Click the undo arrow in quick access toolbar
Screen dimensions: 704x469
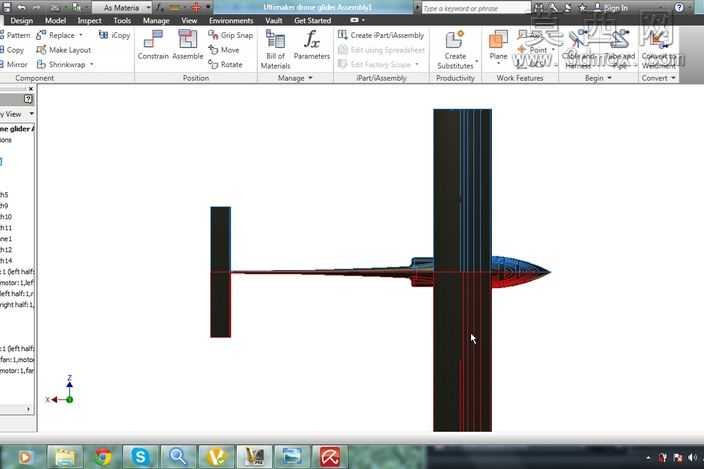tap(21, 8)
